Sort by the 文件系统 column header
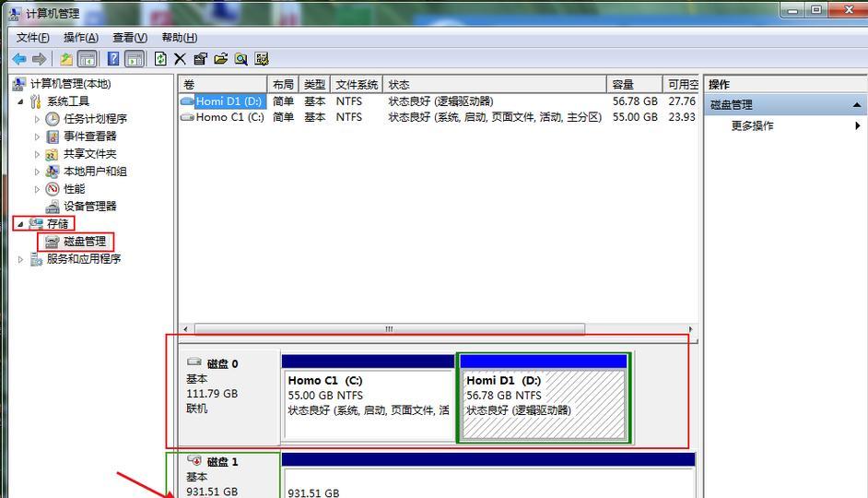The width and height of the screenshot is (868, 498). (357, 84)
